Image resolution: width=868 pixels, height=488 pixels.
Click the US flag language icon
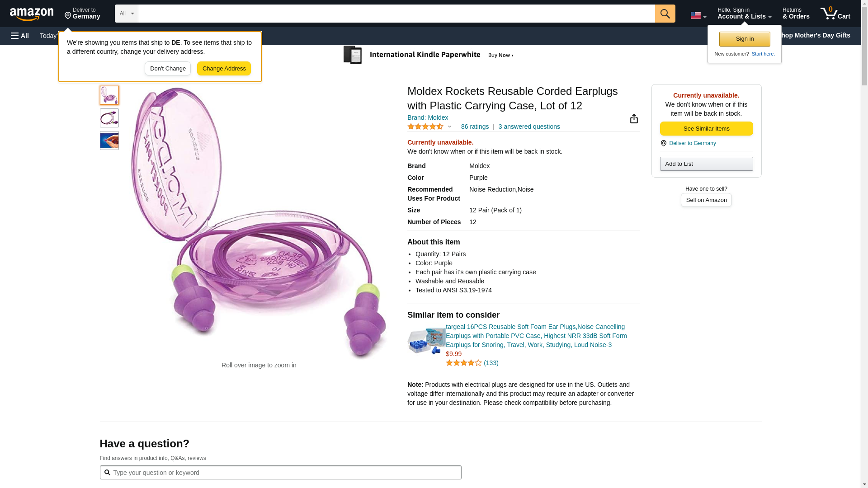(698, 15)
